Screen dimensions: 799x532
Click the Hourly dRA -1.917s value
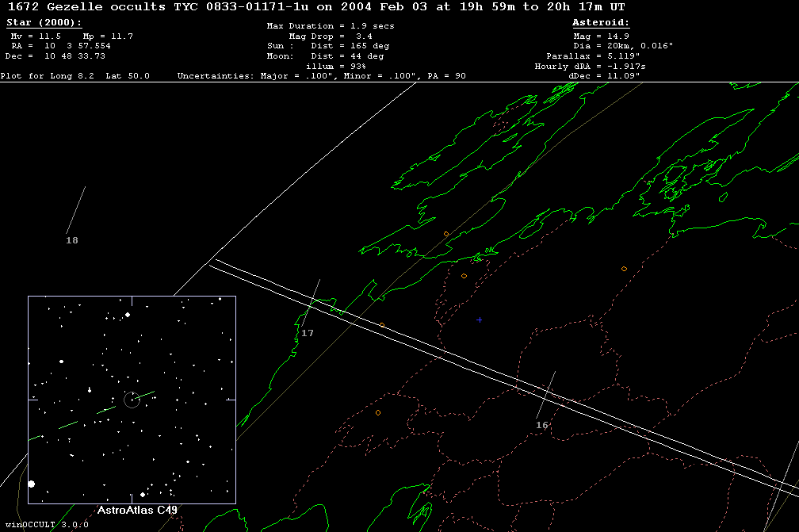pos(591,67)
